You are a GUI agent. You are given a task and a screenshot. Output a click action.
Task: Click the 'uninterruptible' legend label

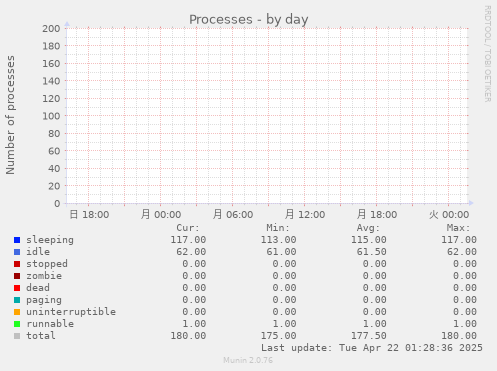[x=71, y=312]
